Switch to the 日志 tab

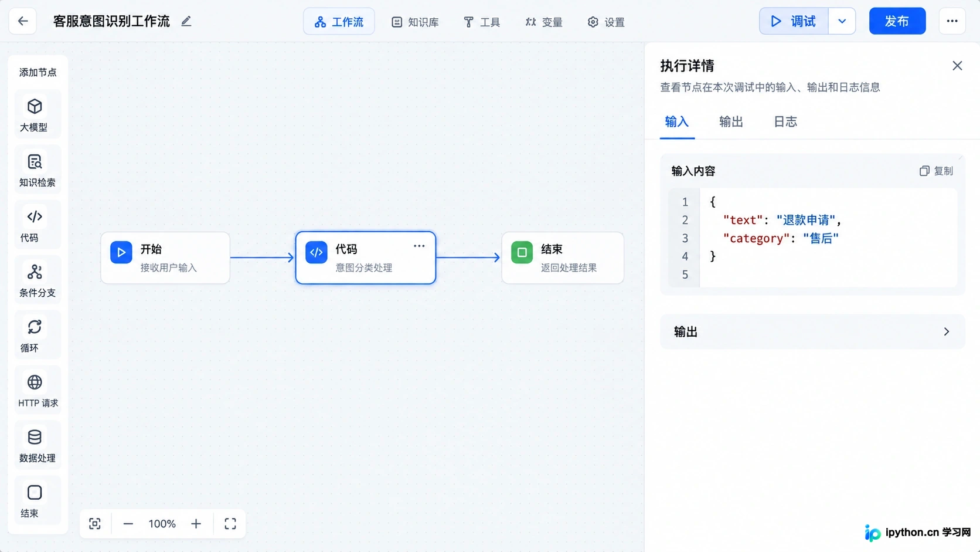click(785, 122)
